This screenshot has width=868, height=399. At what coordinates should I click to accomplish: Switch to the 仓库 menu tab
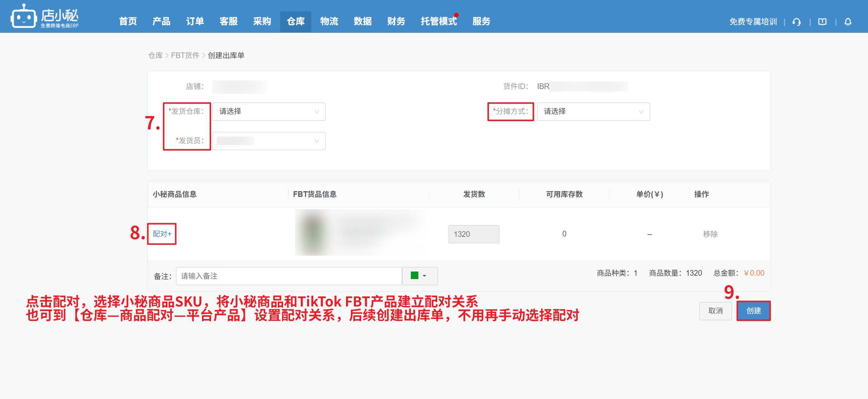pos(295,21)
